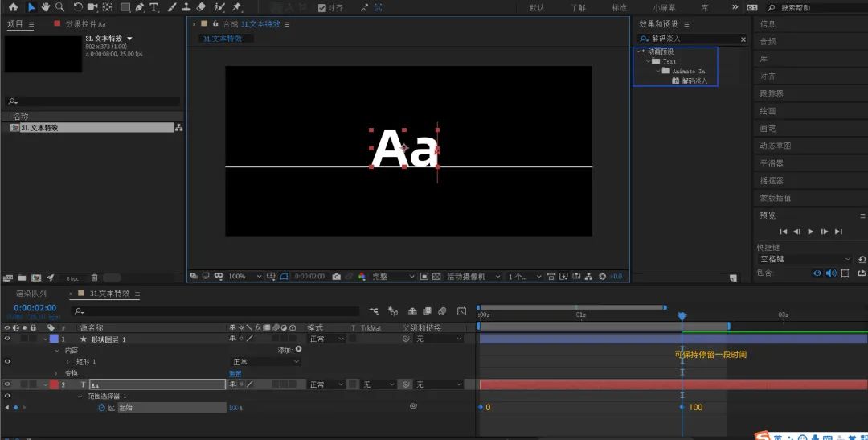Image resolution: width=868 pixels, height=440 pixels.
Task: Hide the 形状图层 1 layer
Action: tap(7, 339)
